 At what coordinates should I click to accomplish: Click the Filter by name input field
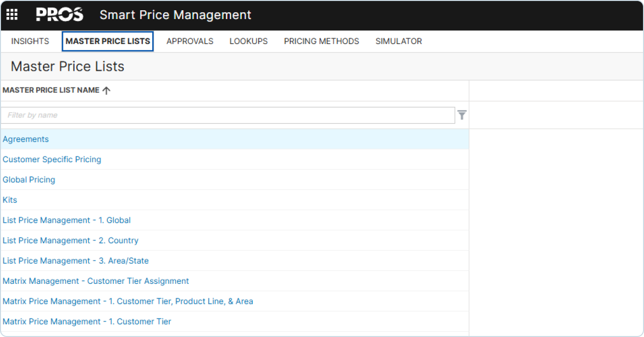228,115
